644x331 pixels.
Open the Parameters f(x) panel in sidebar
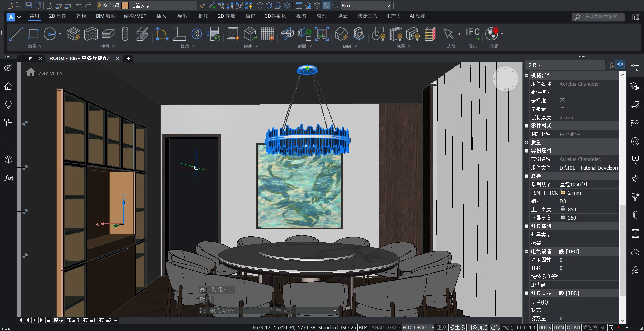pos(9,178)
